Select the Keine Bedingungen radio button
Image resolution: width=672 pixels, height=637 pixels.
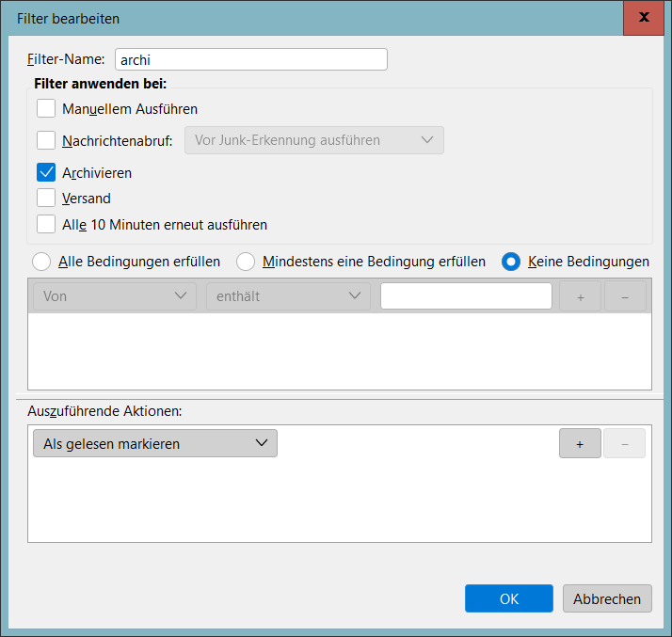click(511, 262)
